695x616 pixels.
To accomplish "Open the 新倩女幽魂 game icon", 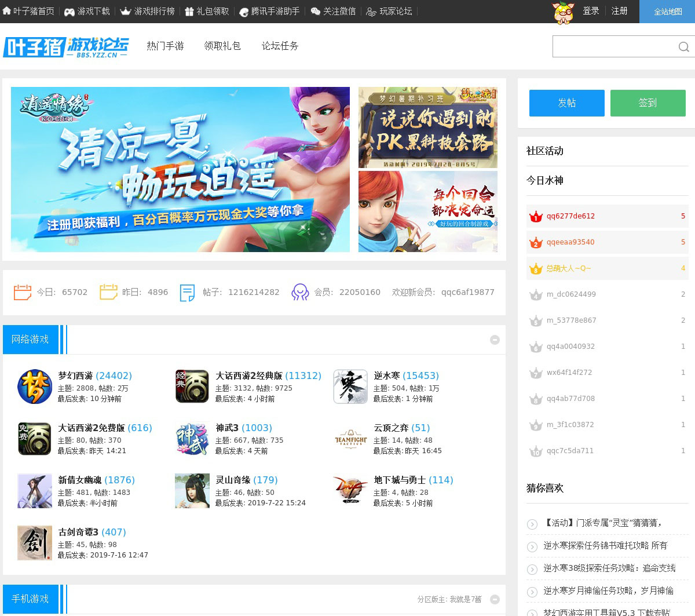I will (35, 491).
